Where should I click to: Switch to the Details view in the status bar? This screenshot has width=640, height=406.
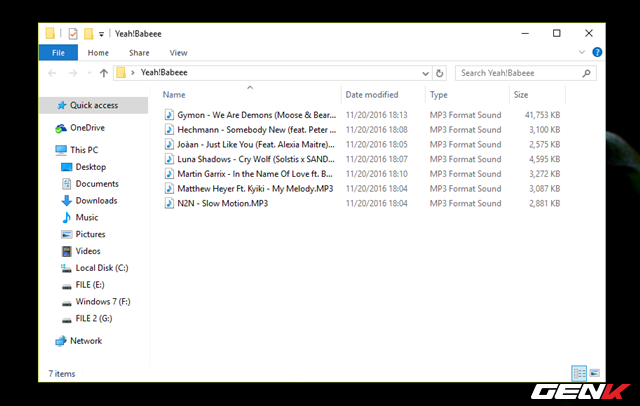coord(579,373)
